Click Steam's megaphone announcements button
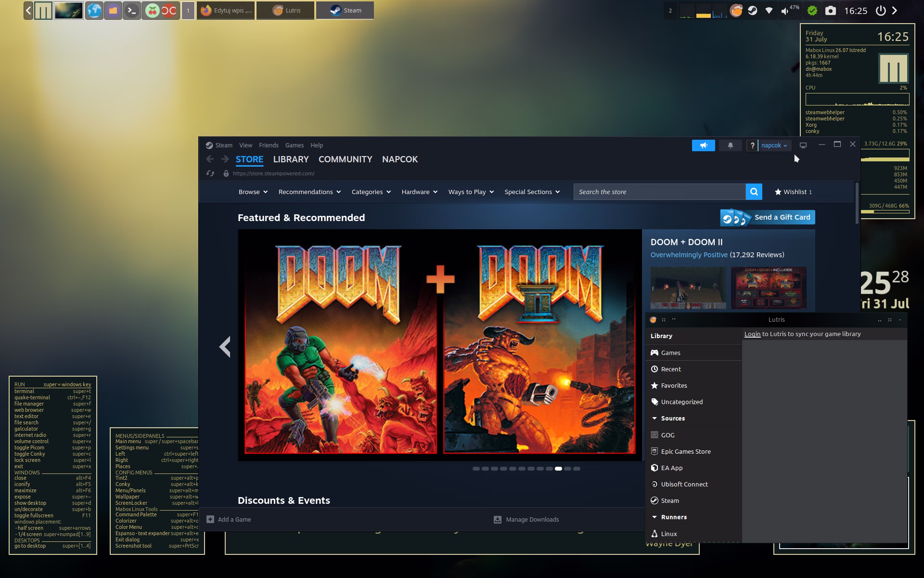This screenshot has width=924, height=578. pyautogui.click(x=704, y=145)
